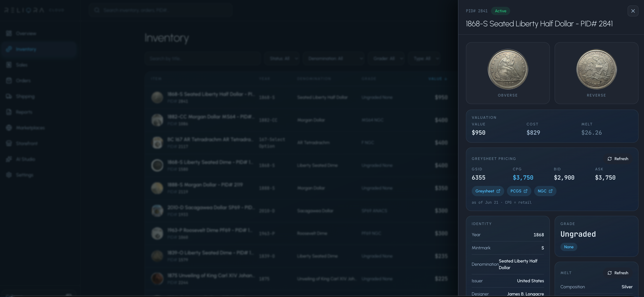Select the CPG price $3,750
Screen dimensions: 644x297
click(523, 178)
